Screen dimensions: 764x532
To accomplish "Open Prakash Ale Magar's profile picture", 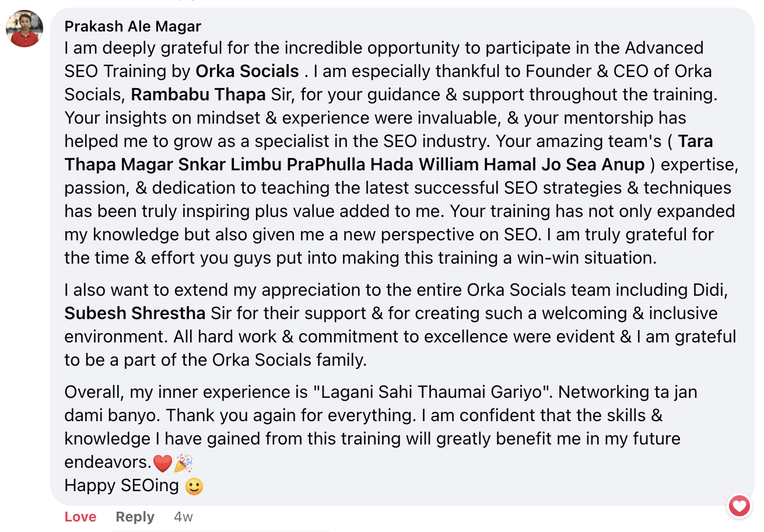I will (24, 29).
